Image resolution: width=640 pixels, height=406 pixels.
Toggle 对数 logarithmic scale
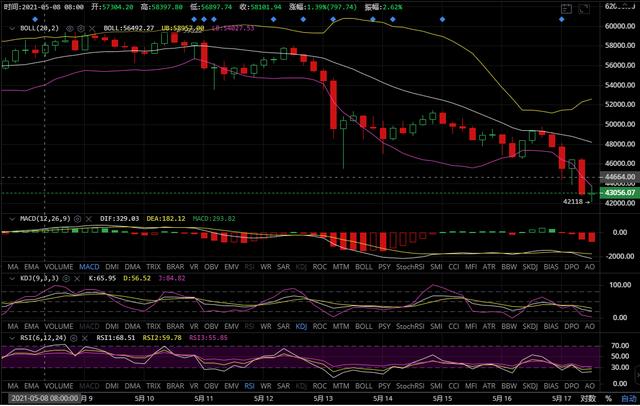click(x=588, y=398)
